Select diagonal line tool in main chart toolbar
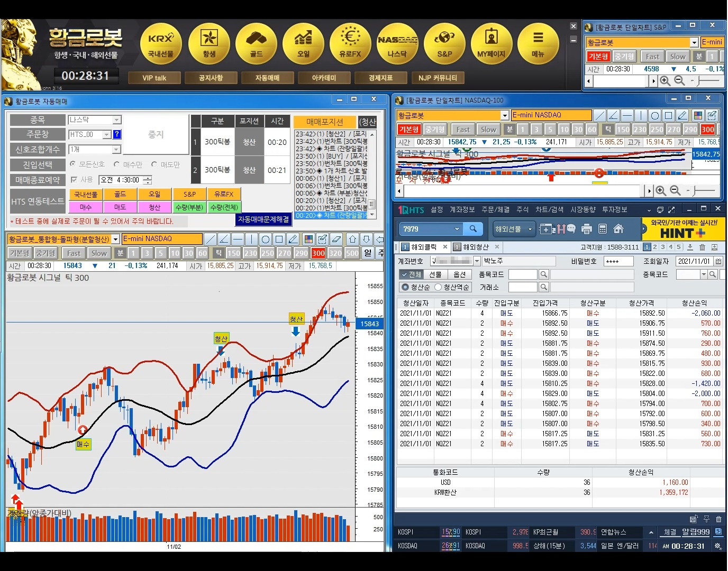The height and width of the screenshot is (571, 728). [210, 239]
